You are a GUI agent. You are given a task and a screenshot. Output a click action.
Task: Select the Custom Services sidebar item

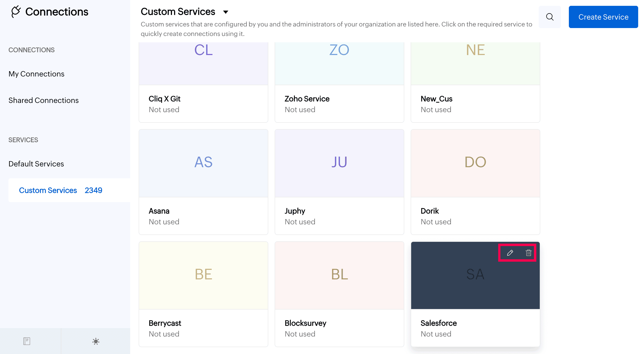[48, 190]
